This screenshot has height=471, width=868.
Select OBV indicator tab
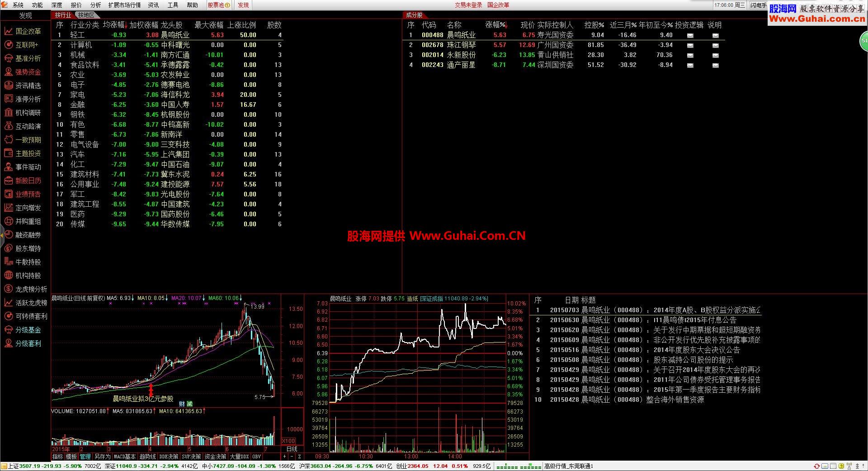click(256, 457)
